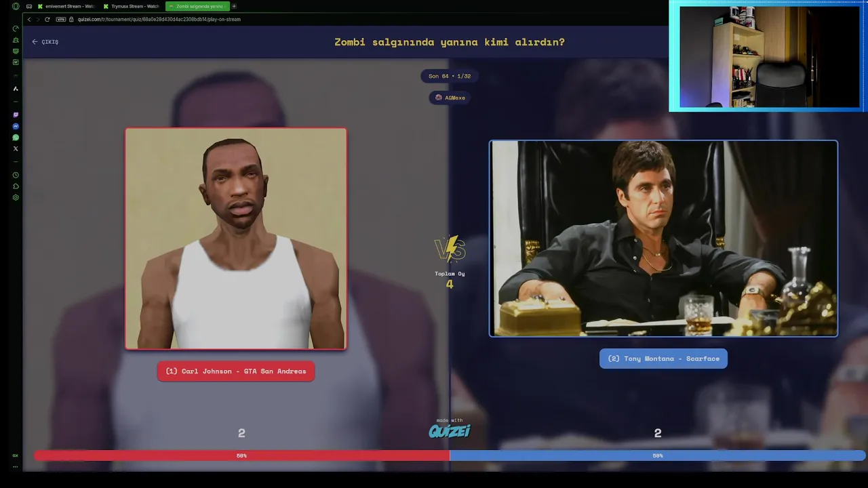Click the blue 50% vote progress bar
The image size is (868, 488).
coord(658,455)
